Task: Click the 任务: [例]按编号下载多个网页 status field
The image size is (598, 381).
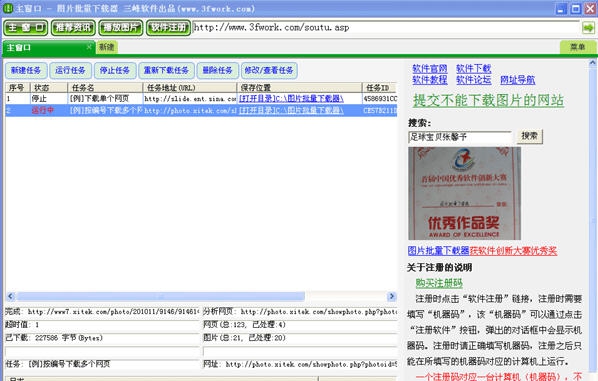Action: coord(102,364)
